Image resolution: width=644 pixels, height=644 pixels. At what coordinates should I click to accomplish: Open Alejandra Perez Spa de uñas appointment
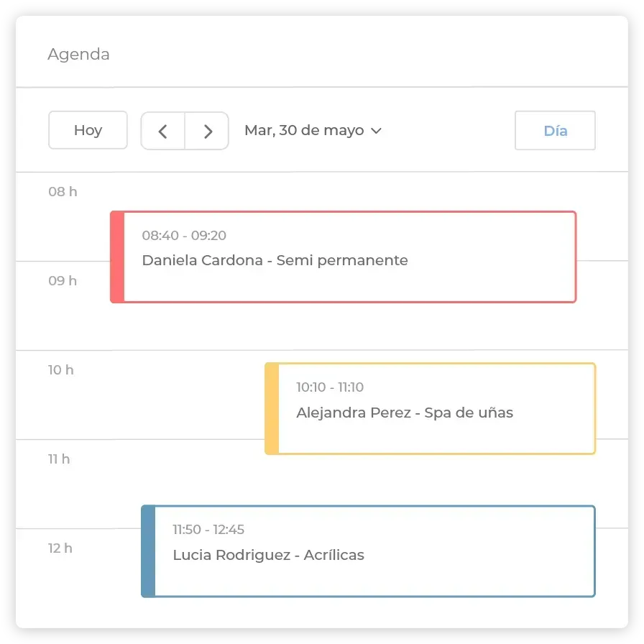[430, 409]
